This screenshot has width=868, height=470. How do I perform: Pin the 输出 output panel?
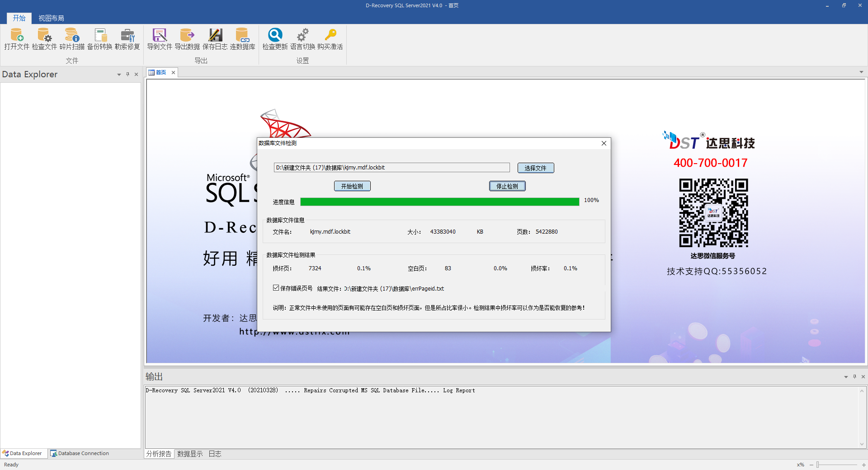854,376
